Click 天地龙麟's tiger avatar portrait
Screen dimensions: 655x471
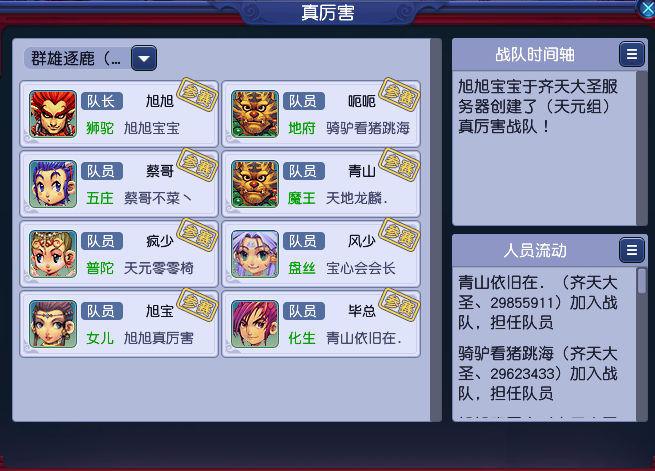[x=255, y=184]
